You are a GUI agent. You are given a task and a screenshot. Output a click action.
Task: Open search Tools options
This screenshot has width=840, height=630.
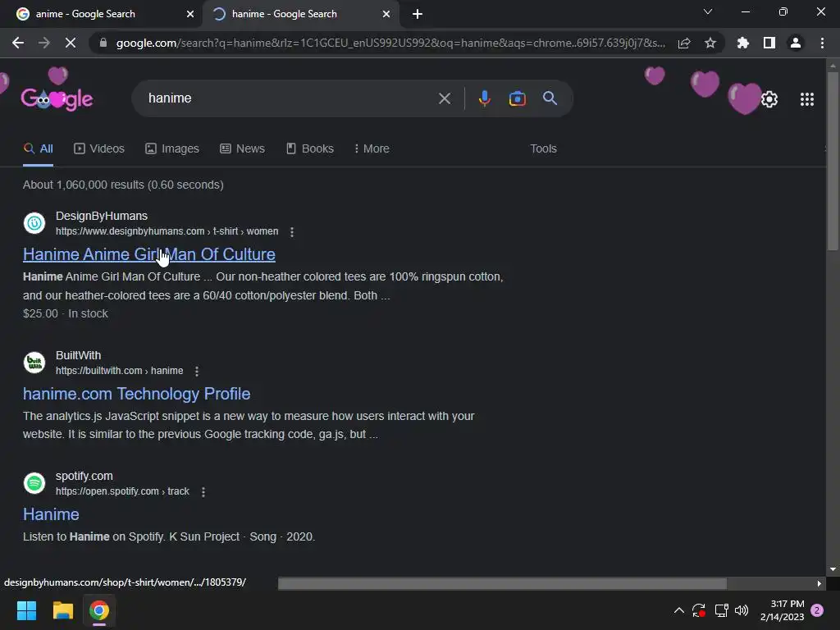pos(543,149)
